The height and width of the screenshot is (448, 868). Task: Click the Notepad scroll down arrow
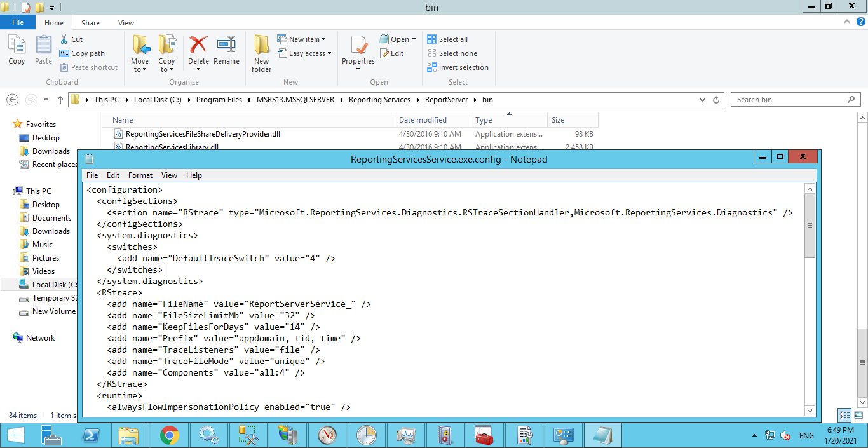tap(810, 411)
